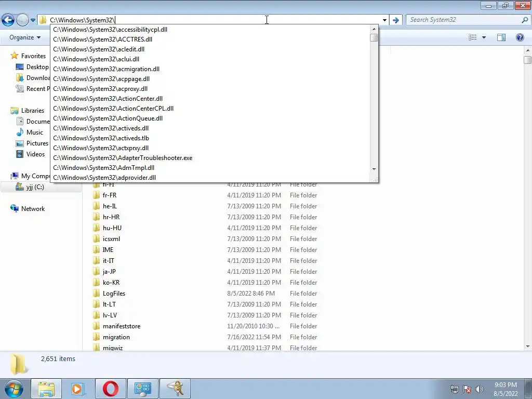Toggle the preview pane button
The image size is (532, 399).
click(501, 37)
